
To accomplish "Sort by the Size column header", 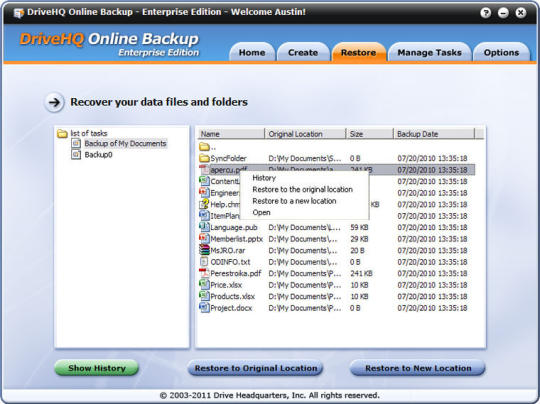I will pyautogui.click(x=370, y=134).
